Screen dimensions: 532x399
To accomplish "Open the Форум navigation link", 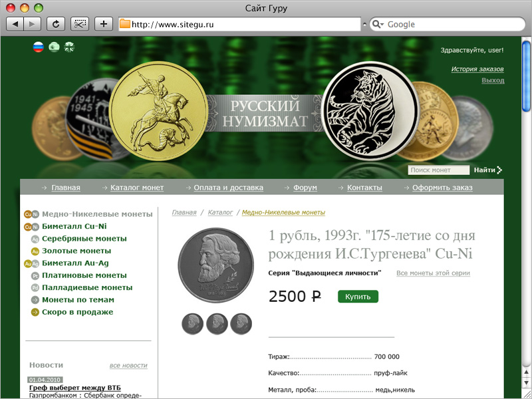I will click(x=305, y=188).
